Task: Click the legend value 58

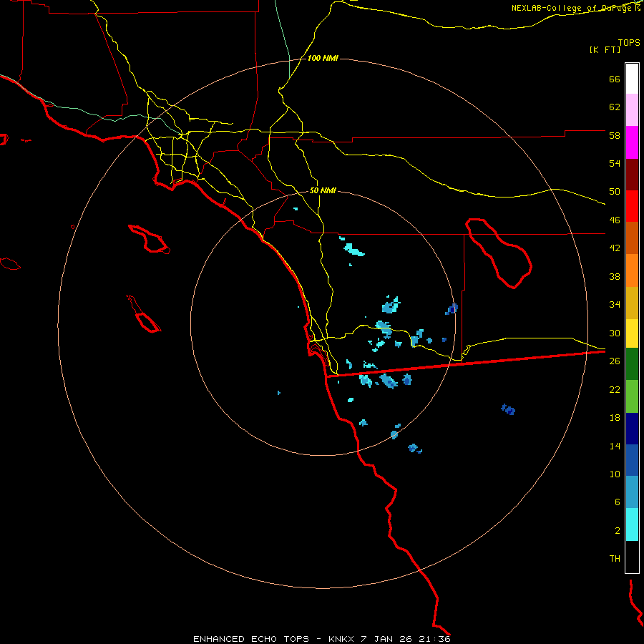Action: pyautogui.click(x=615, y=135)
